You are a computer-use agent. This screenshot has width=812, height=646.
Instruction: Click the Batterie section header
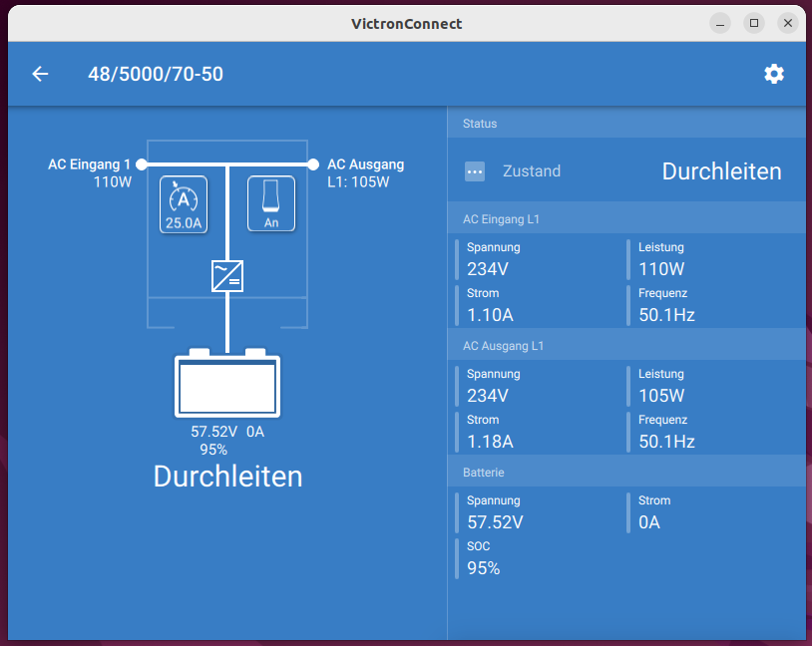626,473
